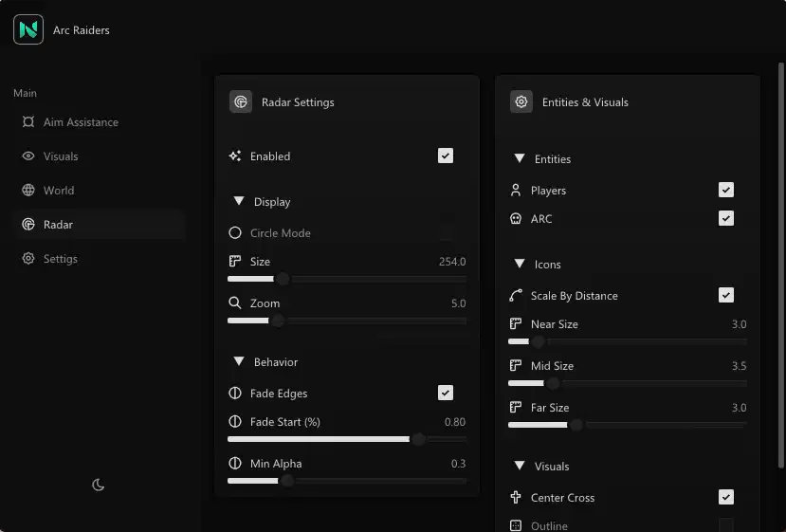
Task: Select the Radar sidebar entry
Action: [x=58, y=225]
